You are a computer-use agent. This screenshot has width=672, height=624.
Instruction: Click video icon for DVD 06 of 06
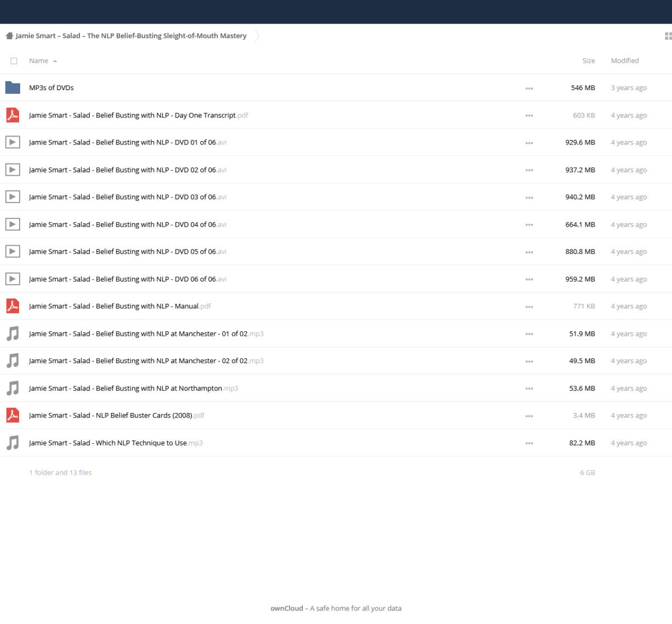[x=13, y=279]
